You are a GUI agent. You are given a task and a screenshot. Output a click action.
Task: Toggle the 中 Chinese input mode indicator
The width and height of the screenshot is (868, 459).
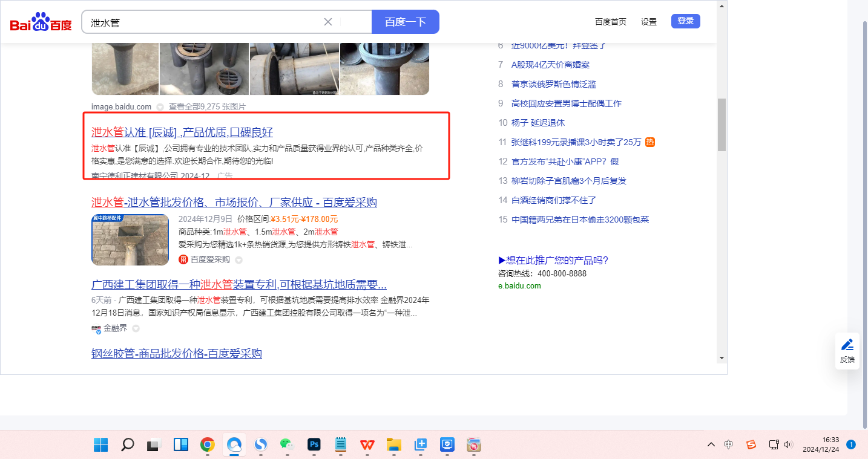(x=729, y=444)
